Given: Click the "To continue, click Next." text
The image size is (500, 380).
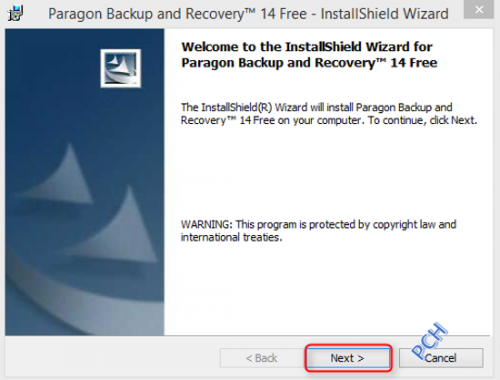Looking at the screenshot, I should point(422,120).
